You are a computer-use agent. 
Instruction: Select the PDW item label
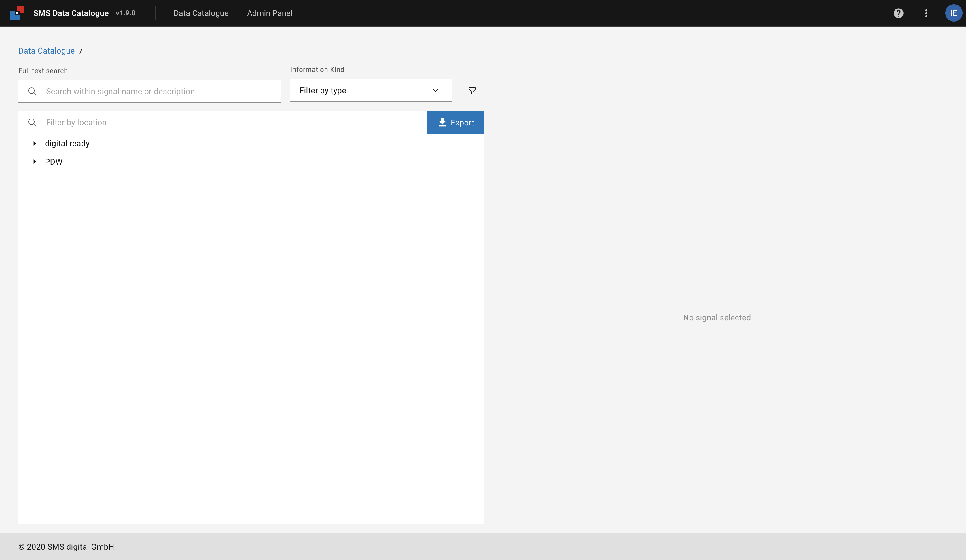point(54,162)
